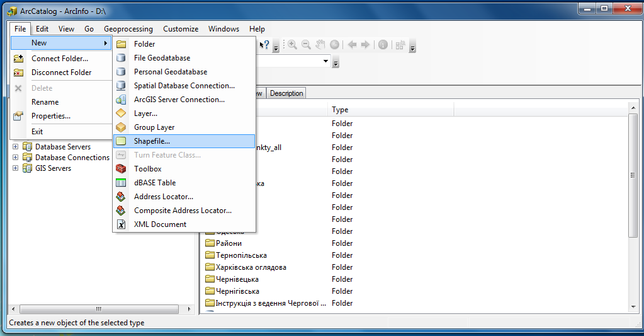Click the Full Extent globe icon
The image size is (644, 336).
[x=335, y=44]
